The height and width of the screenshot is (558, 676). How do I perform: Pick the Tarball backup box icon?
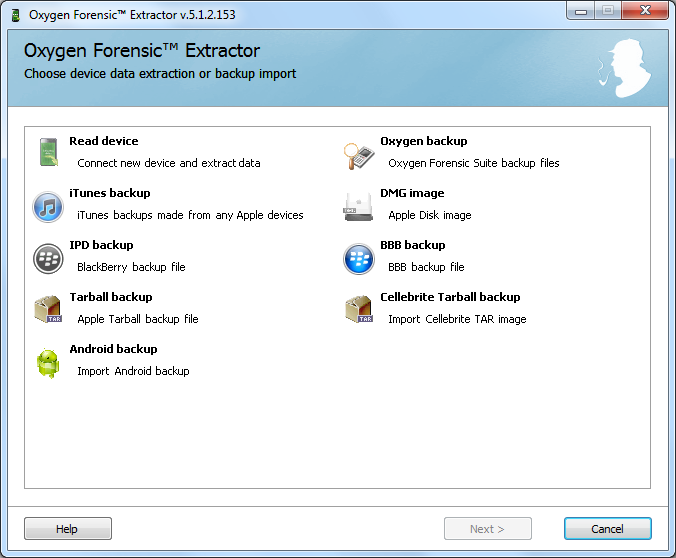[x=48, y=309]
